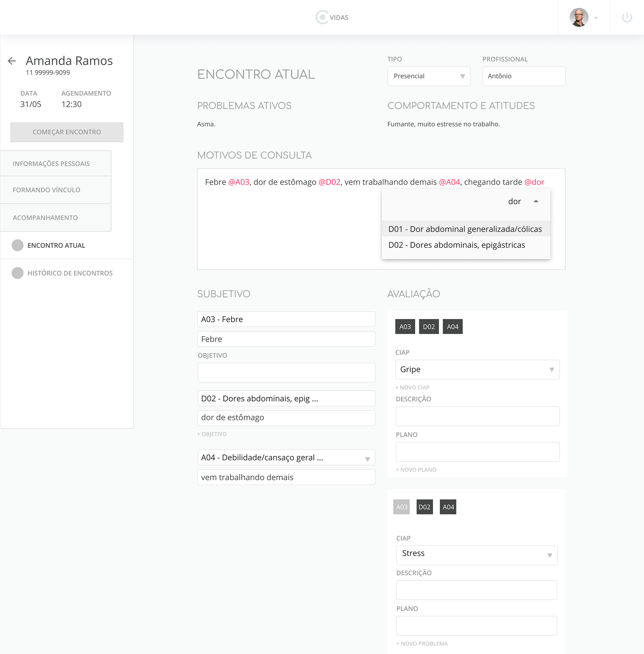This screenshot has height=654, width=644.
Task: Click the scheduled time 12:30
Action: pyautogui.click(x=71, y=104)
